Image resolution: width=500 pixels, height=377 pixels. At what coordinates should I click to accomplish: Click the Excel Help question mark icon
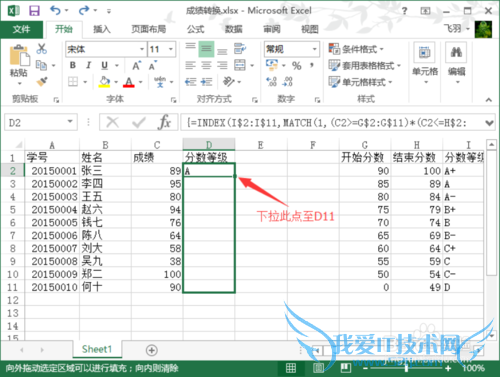404,11
